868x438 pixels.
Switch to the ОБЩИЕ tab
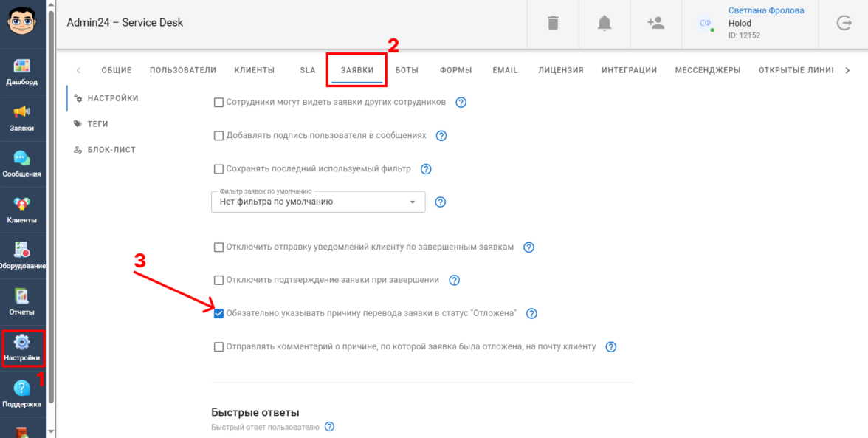(117, 70)
